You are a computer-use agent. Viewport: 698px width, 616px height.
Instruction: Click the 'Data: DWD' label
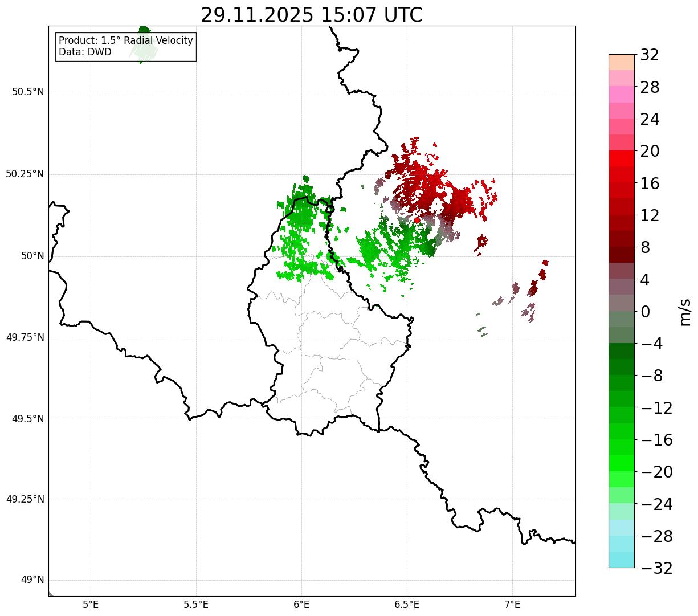85,52
